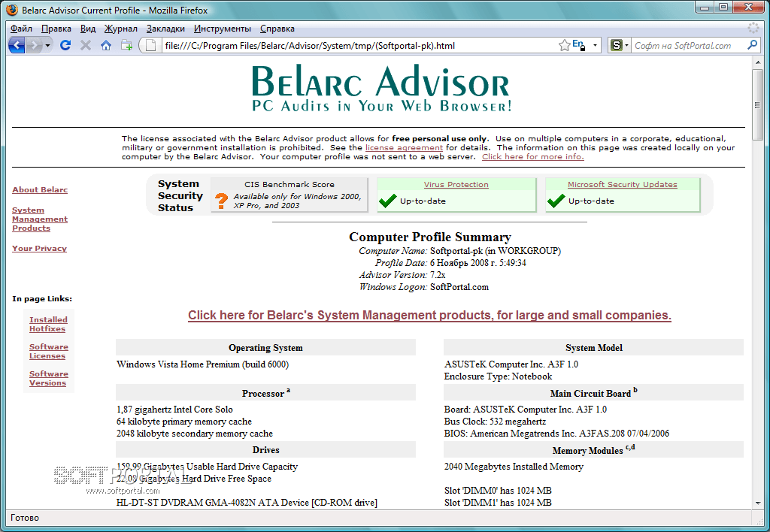Jump to the Software Versions section
The image size is (770, 532).
tap(49, 378)
